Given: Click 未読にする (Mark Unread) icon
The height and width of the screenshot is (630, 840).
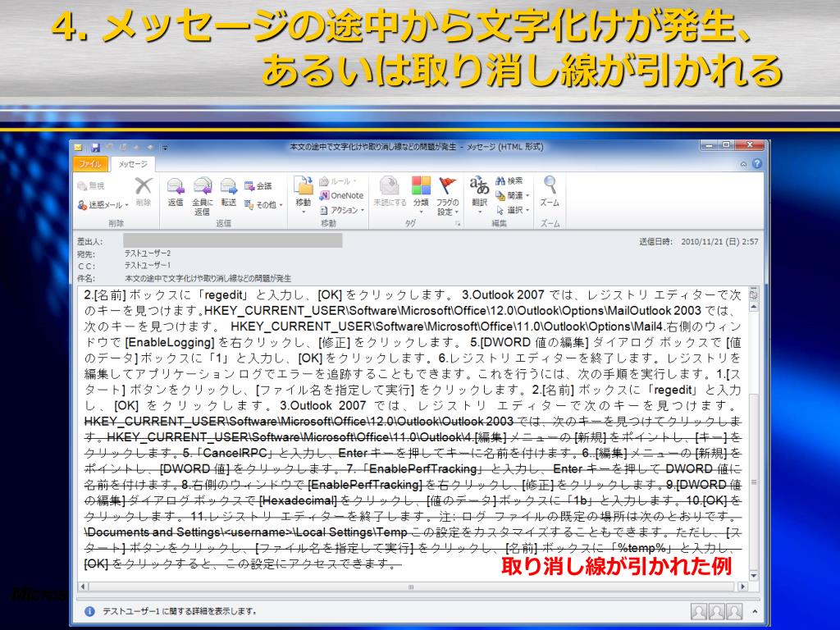Looking at the screenshot, I should click(390, 192).
